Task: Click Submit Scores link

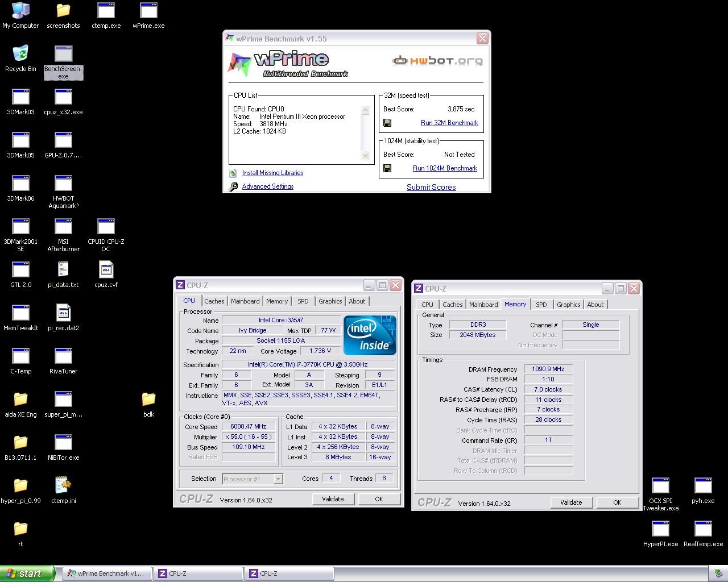Action: 431,187
